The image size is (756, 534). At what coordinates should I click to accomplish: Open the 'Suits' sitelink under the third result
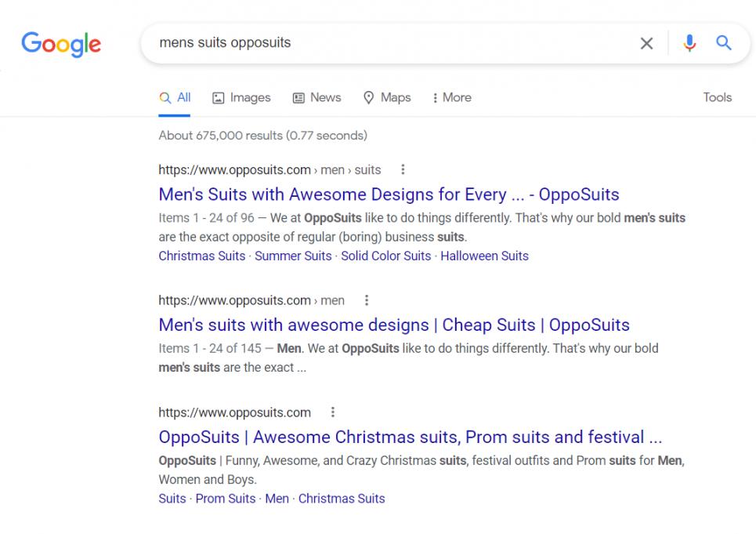[x=172, y=499]
